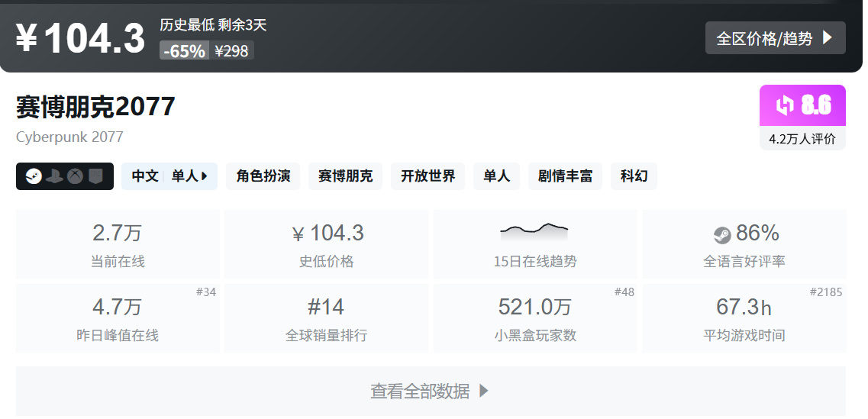Open the 4.2万人评价 reviews count

coord(802,138)
